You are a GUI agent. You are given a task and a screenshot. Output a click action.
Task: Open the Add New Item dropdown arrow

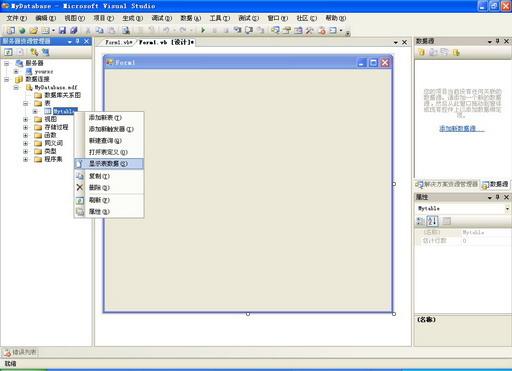(53, 30)
